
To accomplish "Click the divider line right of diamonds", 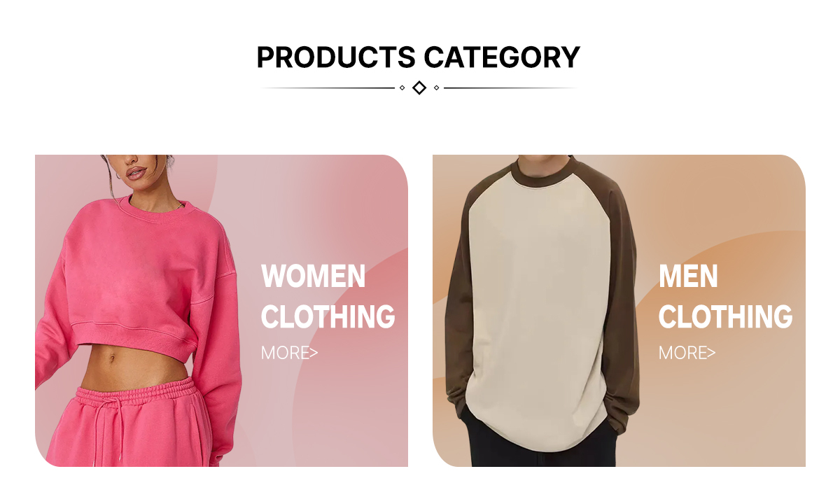I will click(510, 88).
